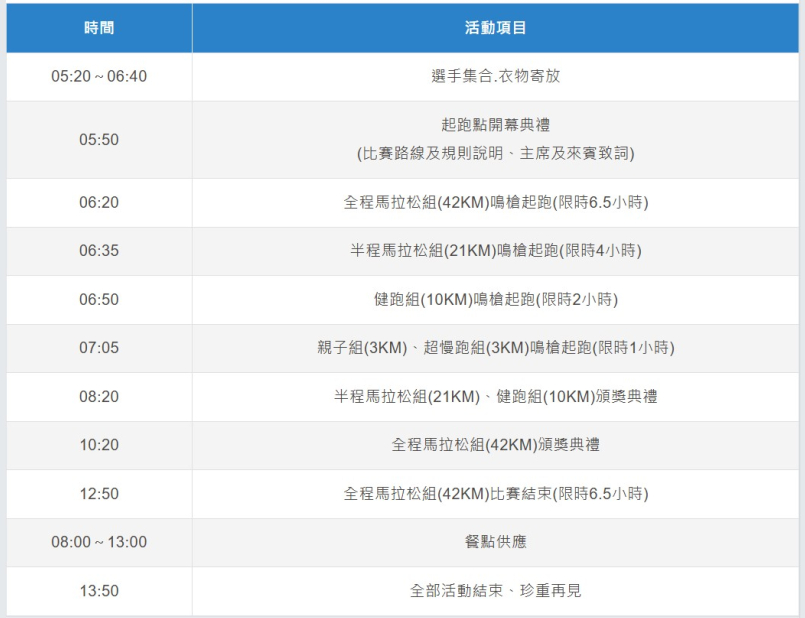
Task: Click the 親子組(3KM)、超慢跑組 start entry
Action: 495,348
